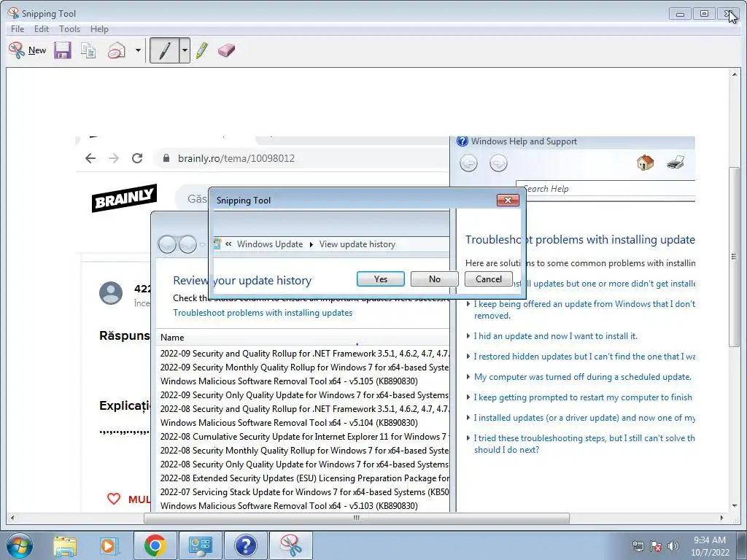Click the Brainly logo in the snip

point(124,198)
